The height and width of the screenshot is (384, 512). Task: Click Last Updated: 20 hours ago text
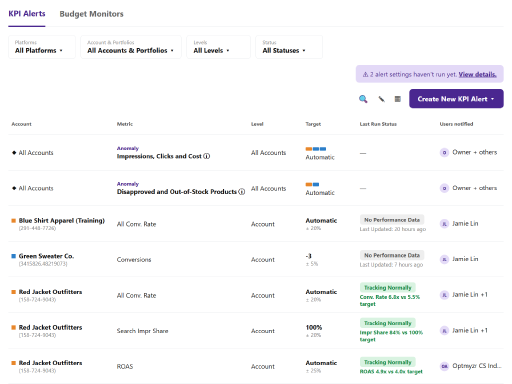point(393,229)
